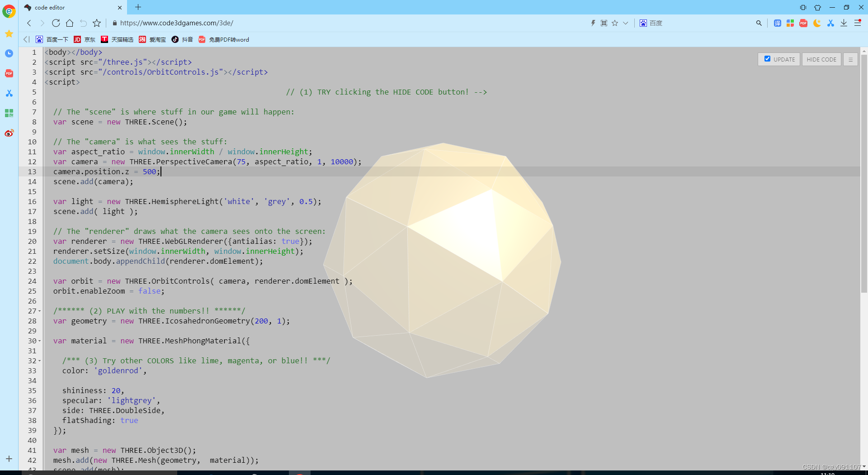The height and width of the screenshot is (475, 868).
Task: Open the translate extension in the toolbar
Action: click(778, 23)
